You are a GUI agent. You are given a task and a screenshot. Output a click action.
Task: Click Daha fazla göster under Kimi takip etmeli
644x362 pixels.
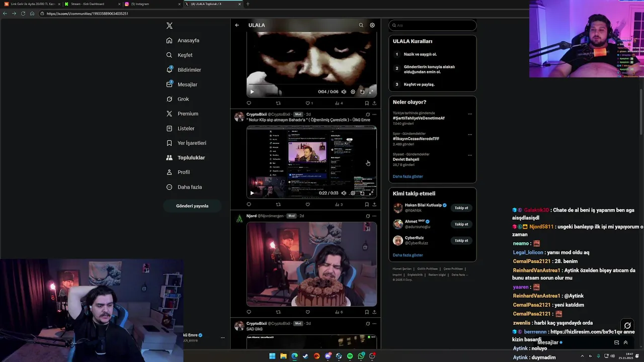tap(408, 255)
